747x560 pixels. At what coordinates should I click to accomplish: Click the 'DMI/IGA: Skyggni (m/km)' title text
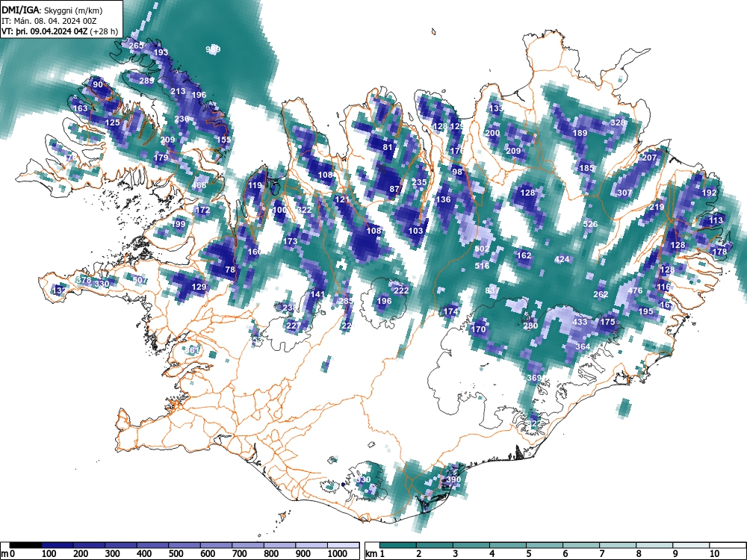point(52,10)
